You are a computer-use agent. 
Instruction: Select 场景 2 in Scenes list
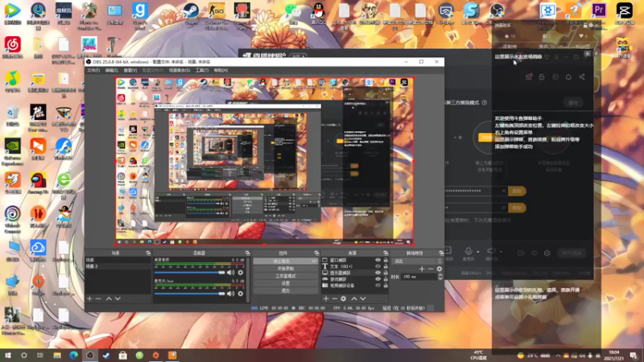pyautogui.click(x=118, y=266)
